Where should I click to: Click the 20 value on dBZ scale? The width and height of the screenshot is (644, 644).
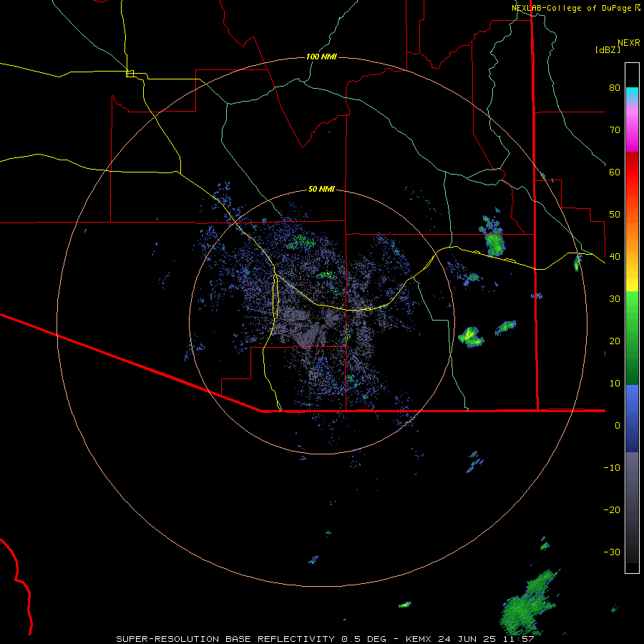[x=615, y=341]
